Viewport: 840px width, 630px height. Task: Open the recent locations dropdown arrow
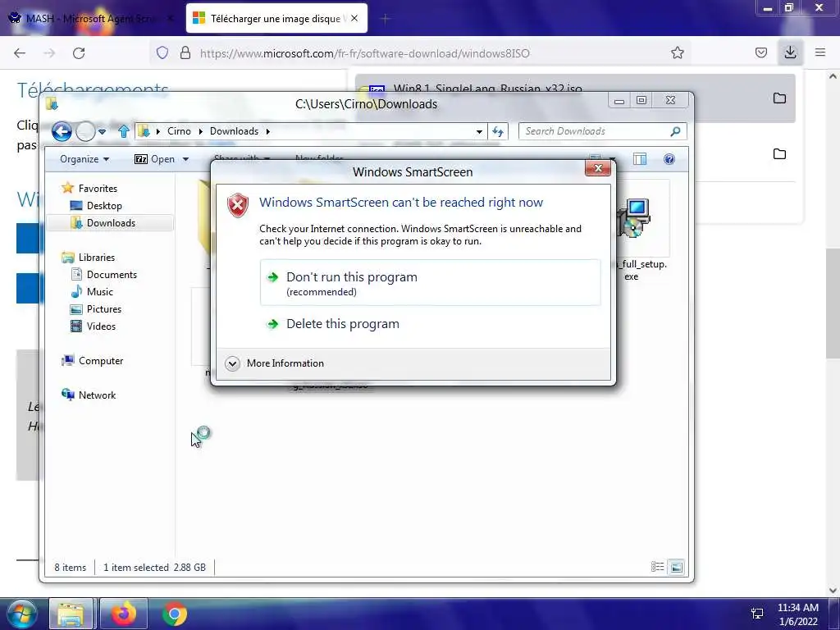click(102, 132)
